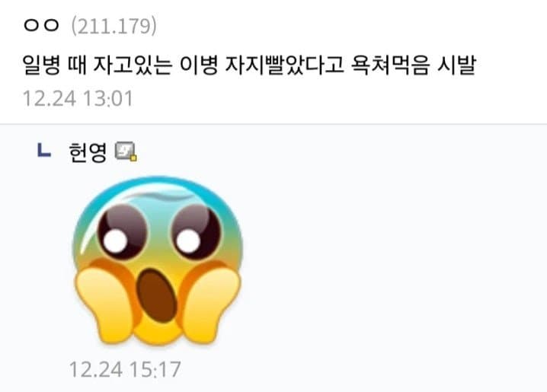Click the right eye of the emoticon
547x392 pixels.
coord(196,231)
